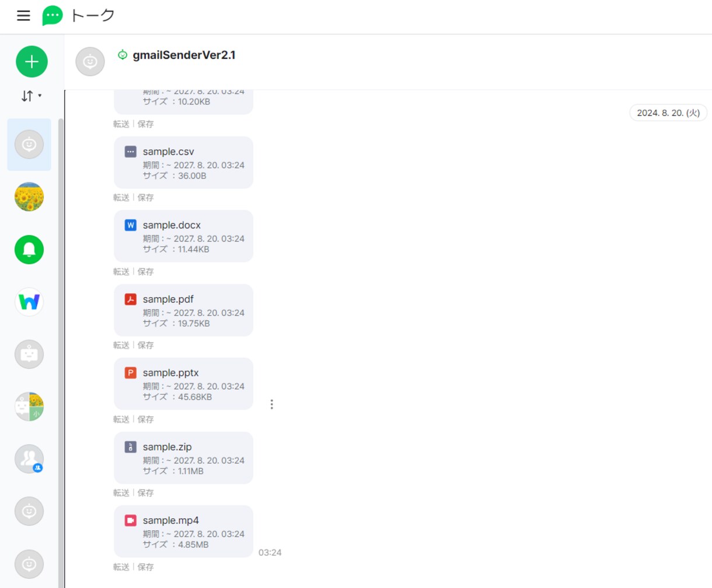712x588 pixels.
Task: Click the chat list vertical scrollbar
Action: click(x=61, y=353)
